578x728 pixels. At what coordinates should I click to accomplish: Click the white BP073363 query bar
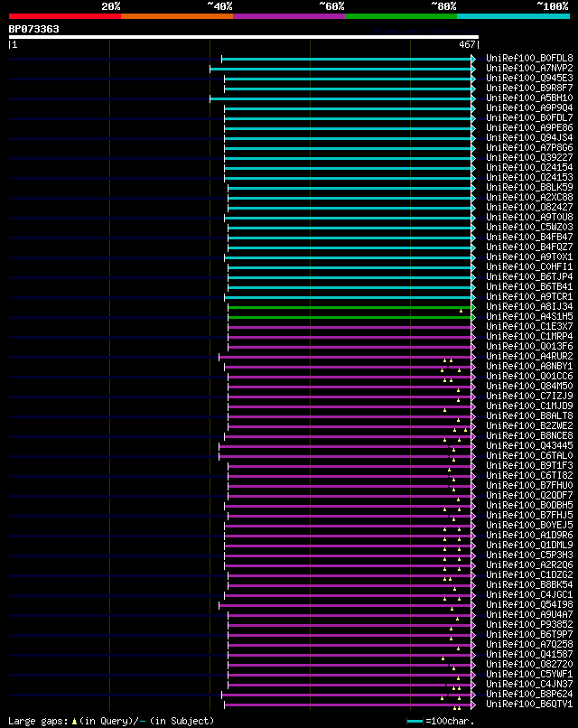point(243,37)
